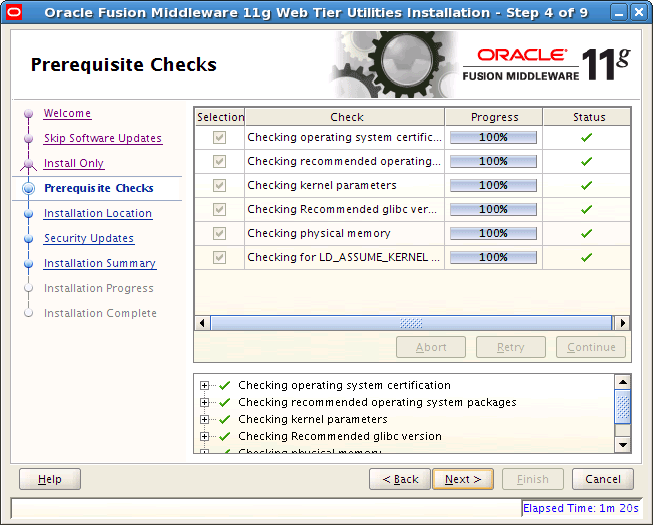653x525 pixels.
Task: Open Help
Action: pyautogui.click(x=50, y=479)
